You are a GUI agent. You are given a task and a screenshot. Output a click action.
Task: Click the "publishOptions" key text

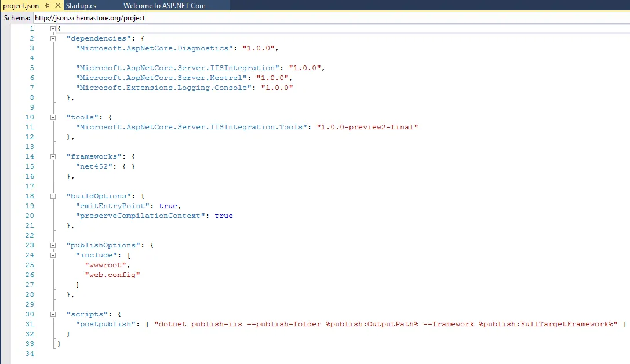[x=103, y=246]
